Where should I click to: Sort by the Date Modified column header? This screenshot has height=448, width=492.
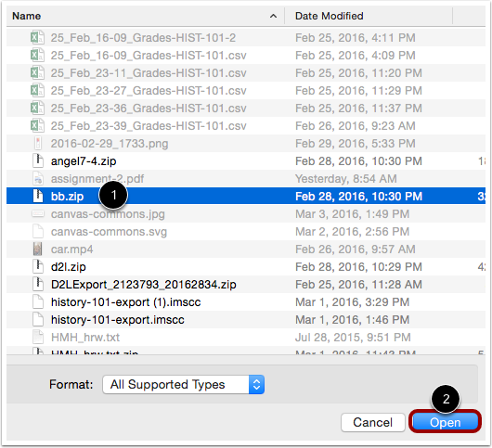[330, 16]
